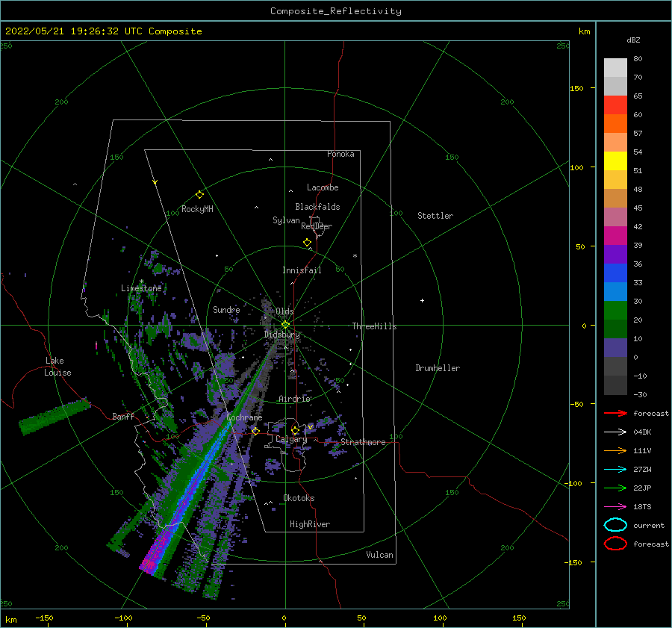Viewport: 672px width, 628px height.
Task: Click the Lacombe label
Action: [x=323, y=187]
